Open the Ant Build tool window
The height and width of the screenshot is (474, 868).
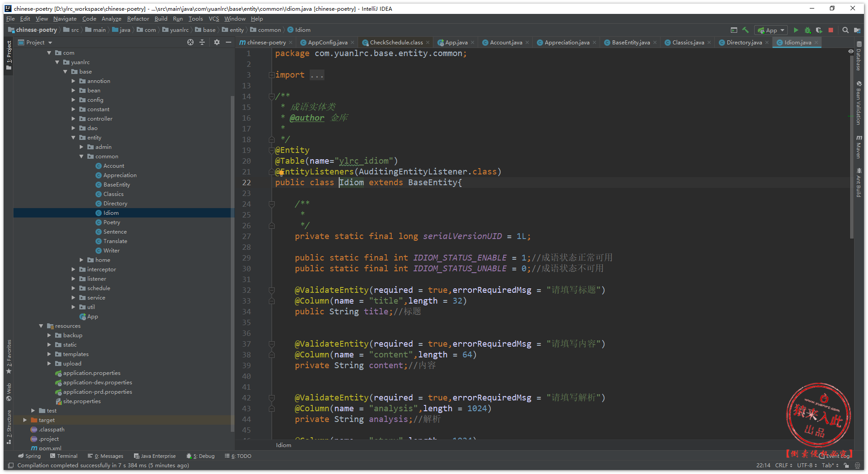859,183
